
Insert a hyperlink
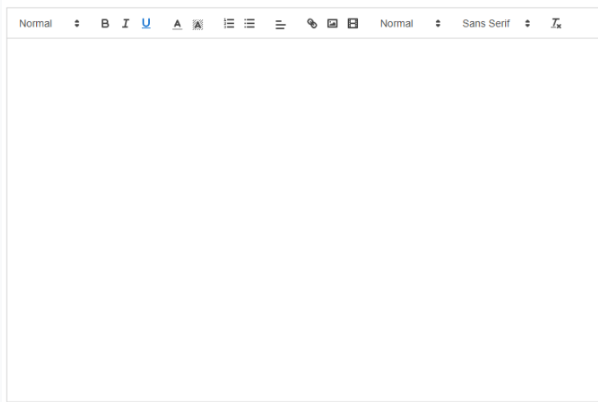[x=312, y=24]
